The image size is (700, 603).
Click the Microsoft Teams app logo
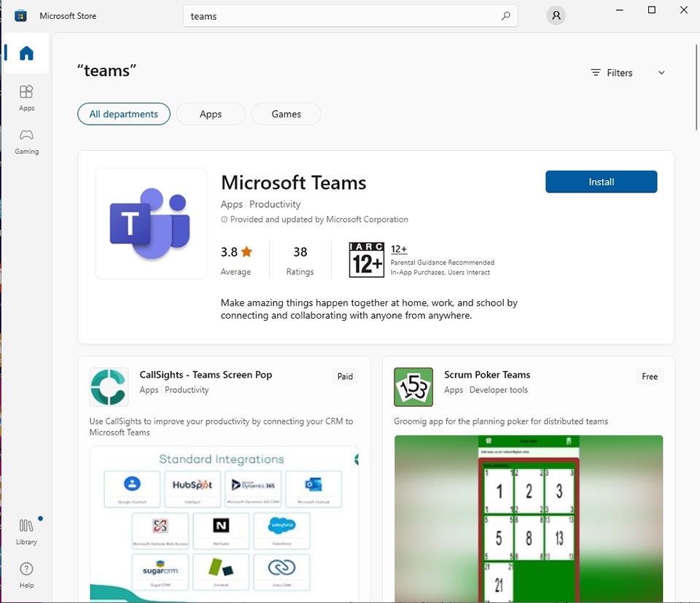tap(150, 223)
